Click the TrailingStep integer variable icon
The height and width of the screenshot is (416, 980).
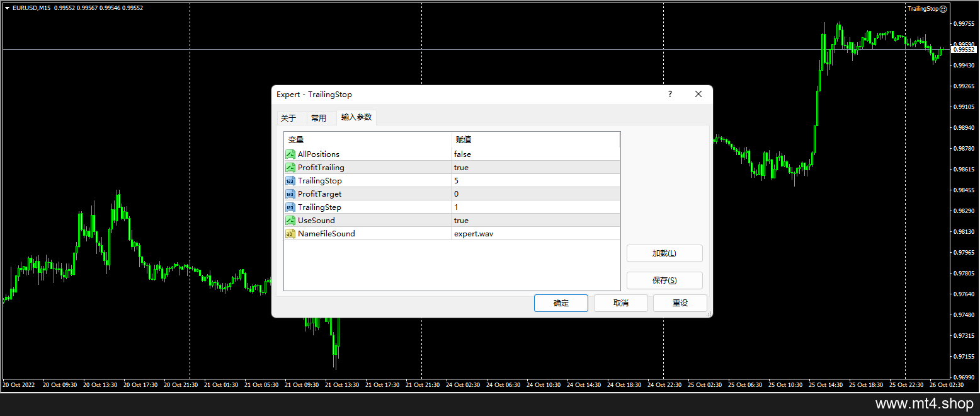(x=290, y=207)
